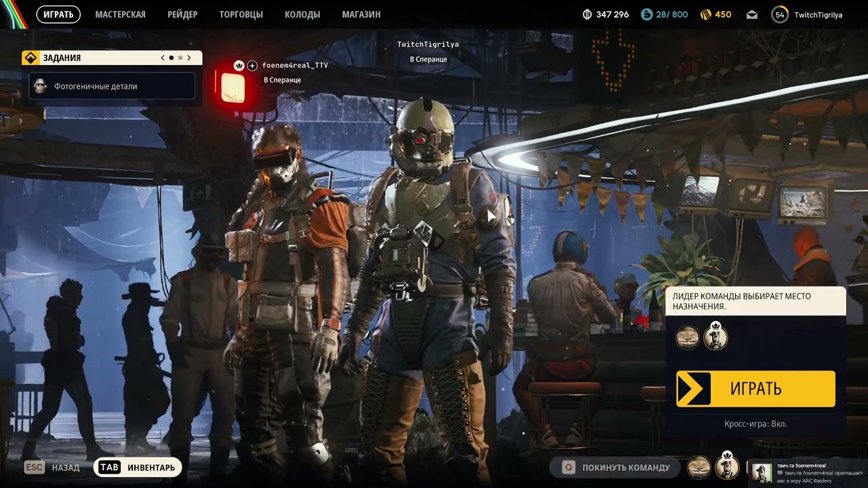Click the blue stash capacity icon
This screenshot has height=488, width=868.
[646, 14]
